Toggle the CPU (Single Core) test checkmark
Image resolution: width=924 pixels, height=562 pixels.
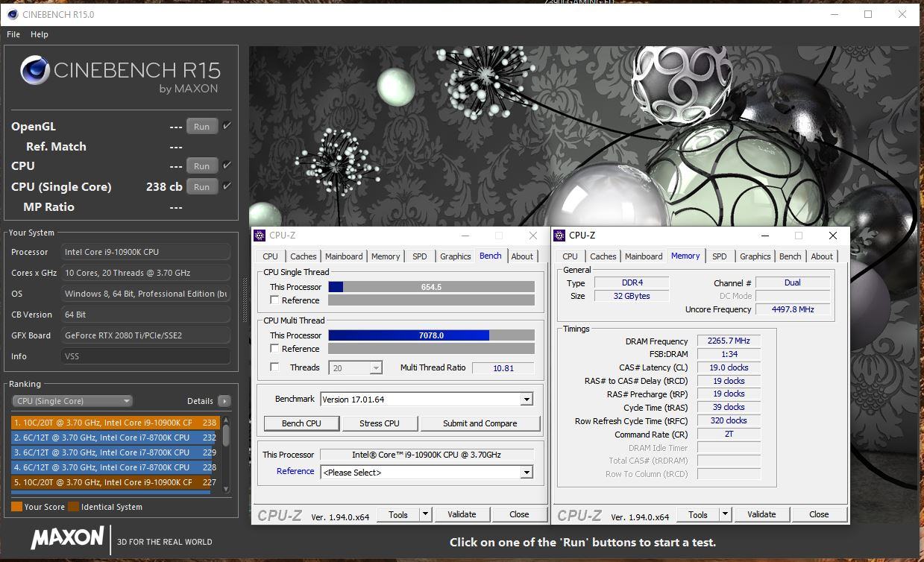pos(227,186)
